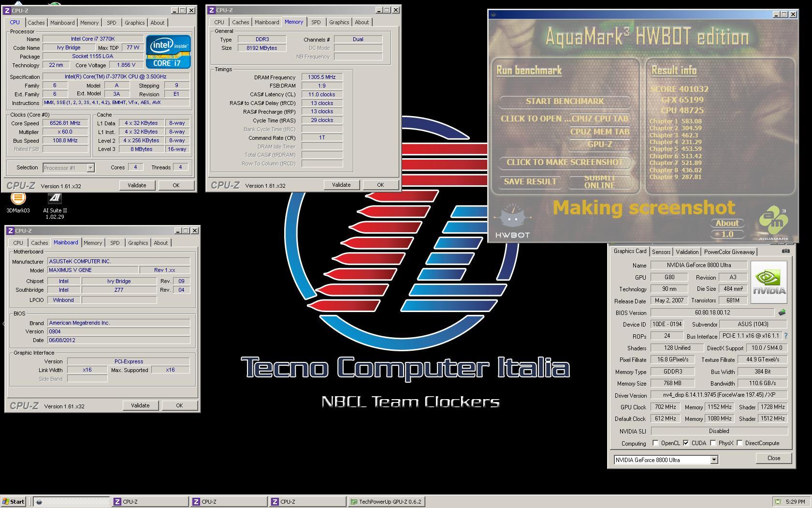Click the system tray icon beside the clock
Image resolution: width=812 pixels, height=508 pixels.
[777, 502]
